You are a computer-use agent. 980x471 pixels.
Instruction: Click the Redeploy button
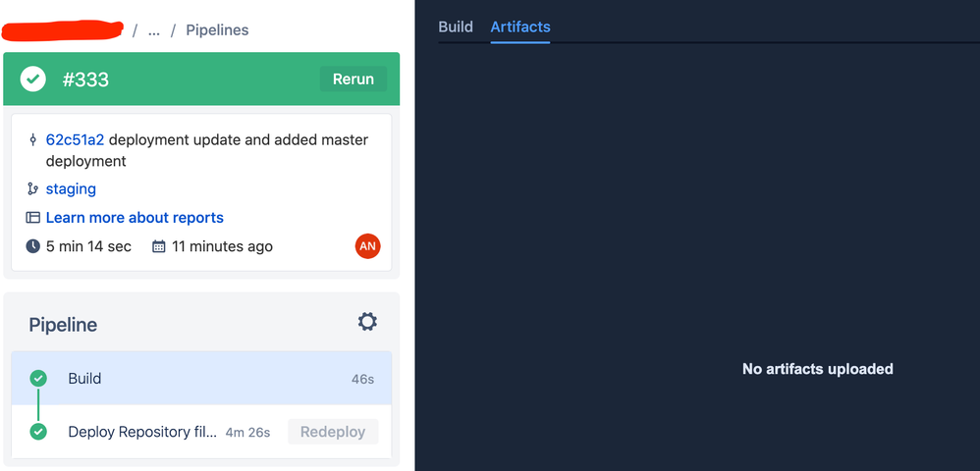tap(333, 432)
